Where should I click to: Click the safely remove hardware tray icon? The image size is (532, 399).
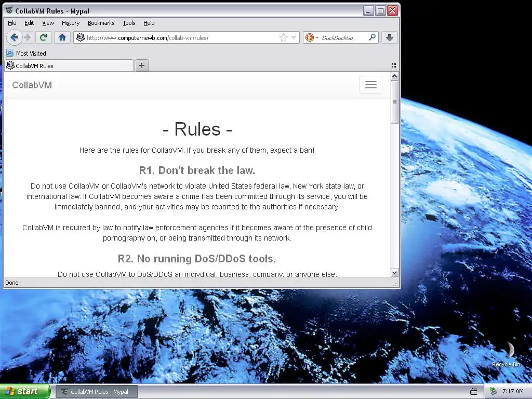(494, 392)
